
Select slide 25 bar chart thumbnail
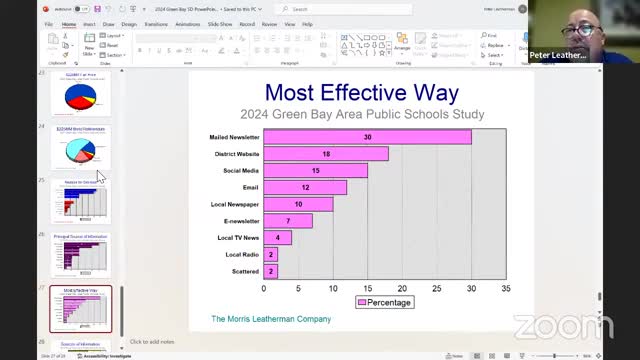tap(81, 201)
